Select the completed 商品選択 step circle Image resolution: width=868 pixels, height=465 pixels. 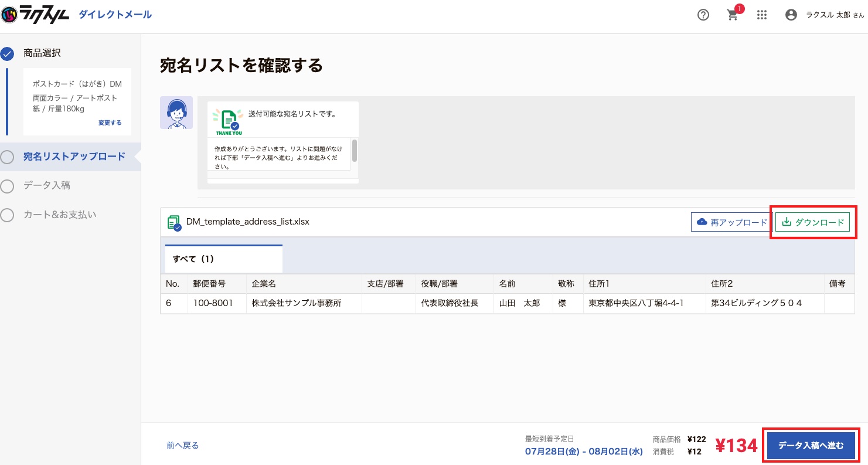[x=7, y=55]
